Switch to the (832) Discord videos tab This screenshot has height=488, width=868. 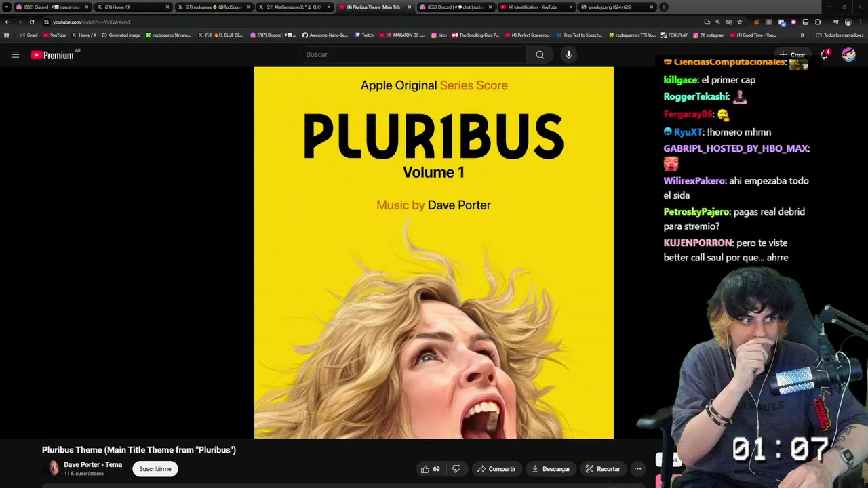(52, 7)
